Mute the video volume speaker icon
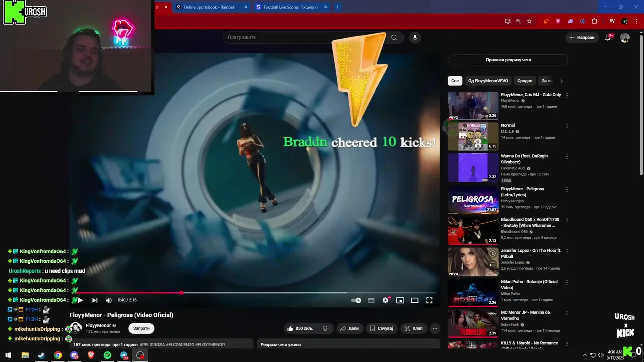 click(x=109, y=300)
